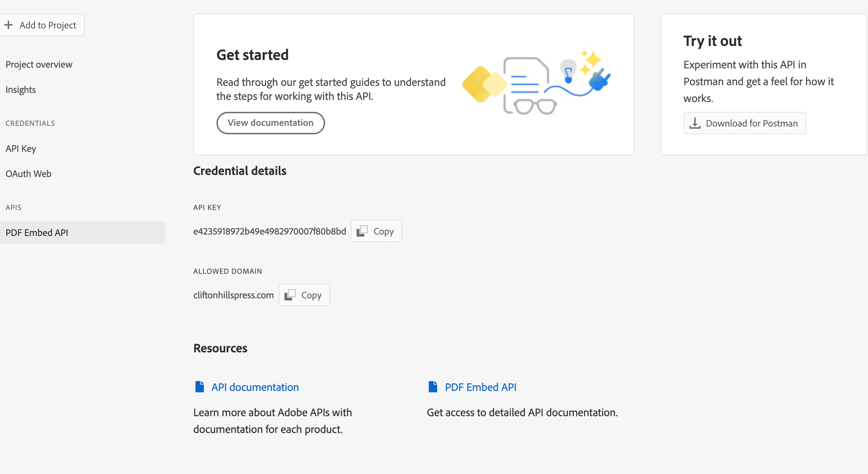Viewport: 868px width, 474px height.
Task: Click Download for Postman button
Action: click(x=751, y=123)
